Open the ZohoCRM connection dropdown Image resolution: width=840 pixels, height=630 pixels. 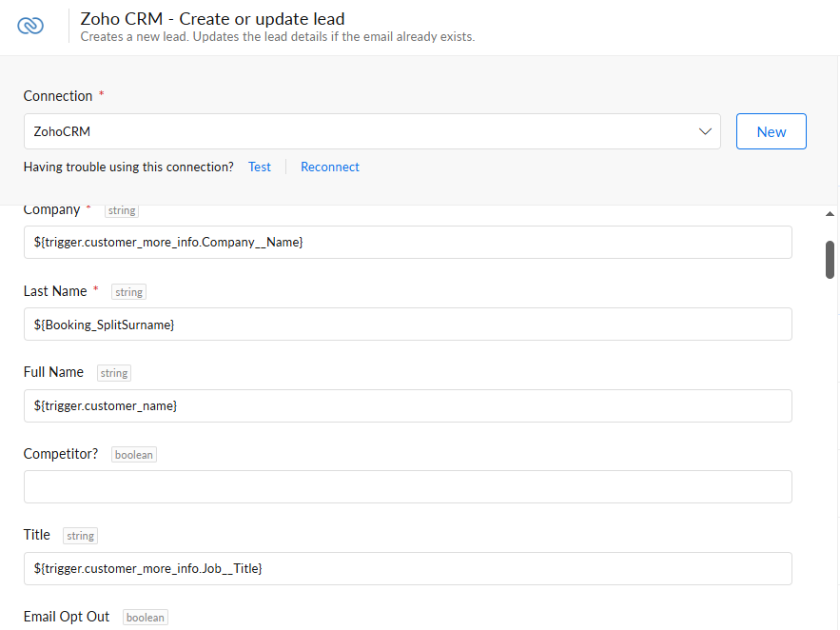click(372, 131)
